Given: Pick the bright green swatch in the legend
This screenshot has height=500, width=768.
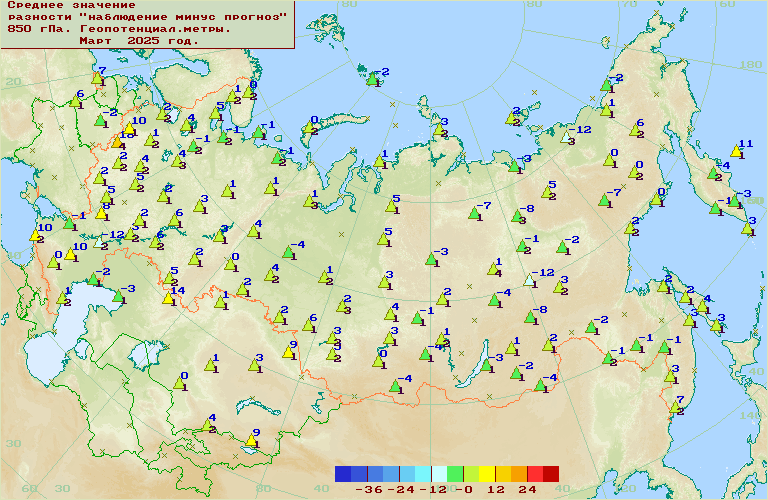Looking at the screenshot, I should (455, 474).
